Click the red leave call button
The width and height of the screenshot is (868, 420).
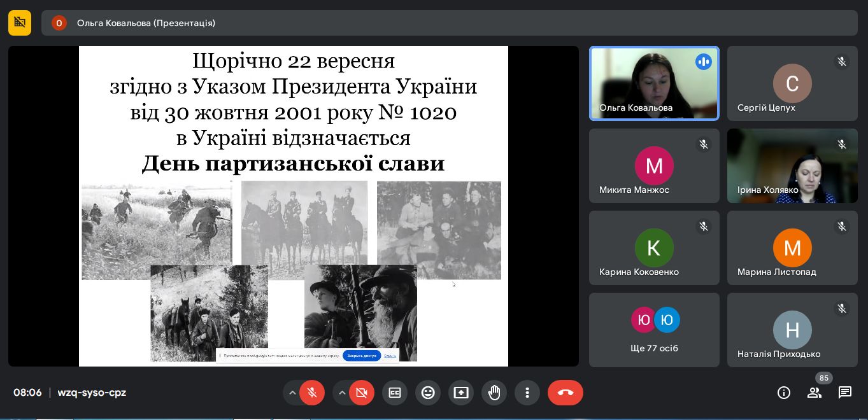565,393
